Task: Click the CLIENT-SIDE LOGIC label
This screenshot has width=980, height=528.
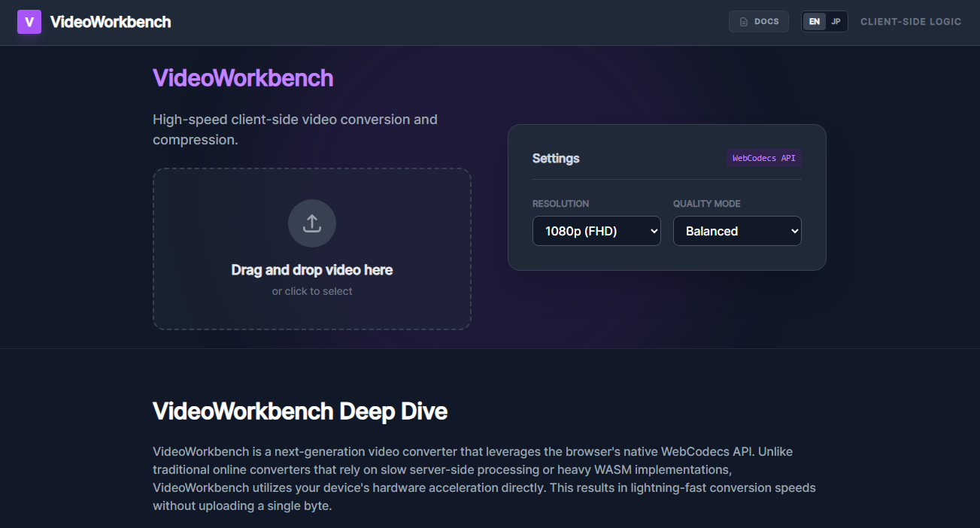Action: [911, 22]
